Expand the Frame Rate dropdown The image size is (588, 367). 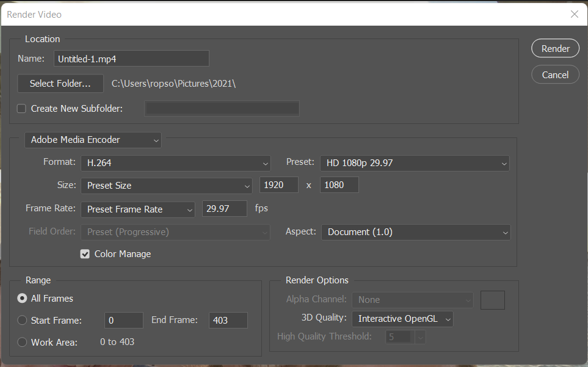coord(137,209)
